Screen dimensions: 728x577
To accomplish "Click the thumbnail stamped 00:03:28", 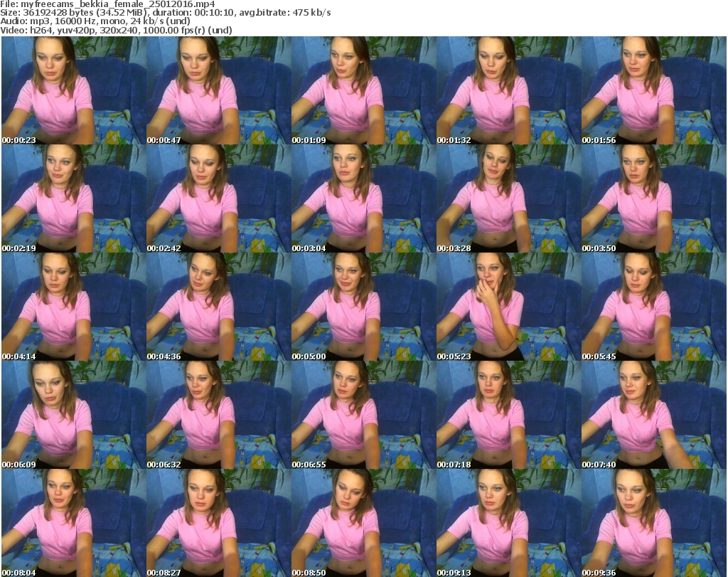I will 508,198.
